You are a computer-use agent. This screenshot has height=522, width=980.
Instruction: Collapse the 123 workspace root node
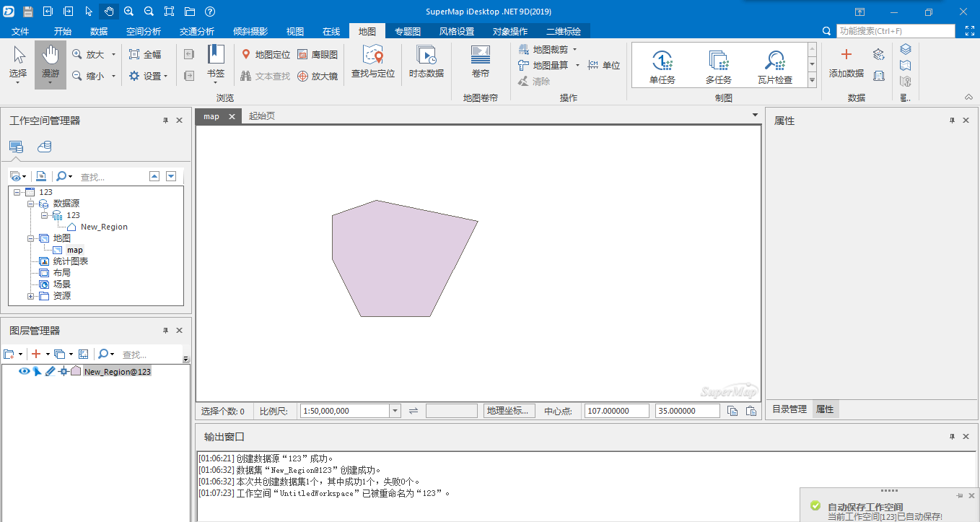17,192
